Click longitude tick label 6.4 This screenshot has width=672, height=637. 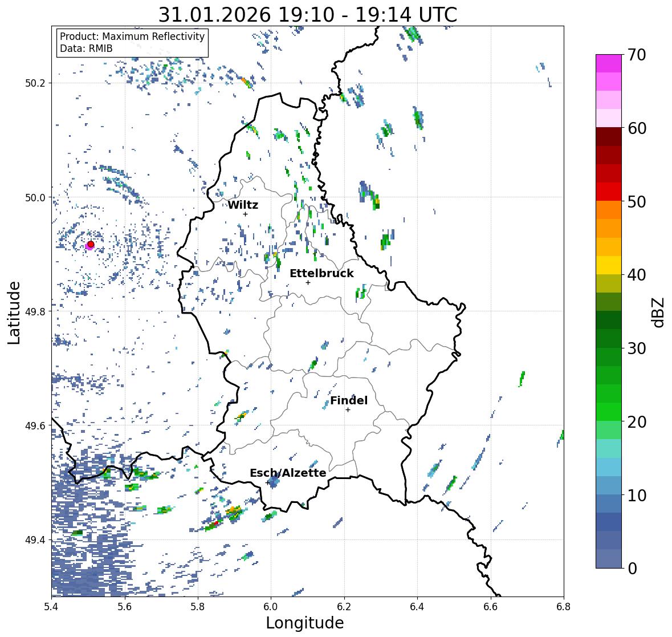point(417,607)
